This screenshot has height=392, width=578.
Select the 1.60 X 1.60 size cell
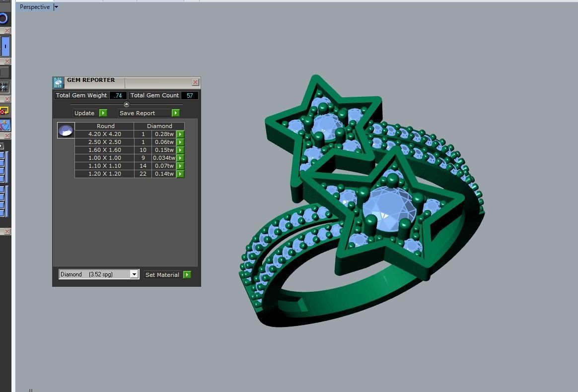(x=105, y=150)
